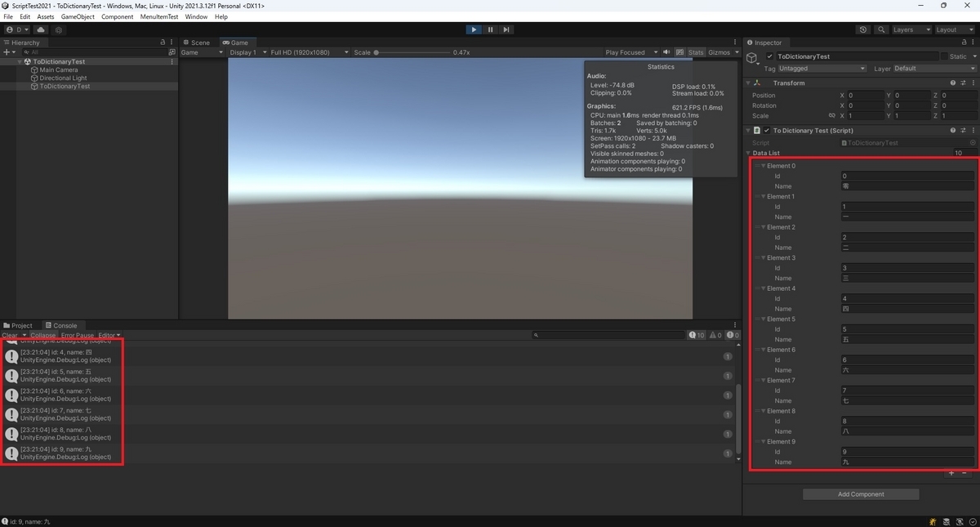
Task: Open the Window menu
Action: click(196, 16)
